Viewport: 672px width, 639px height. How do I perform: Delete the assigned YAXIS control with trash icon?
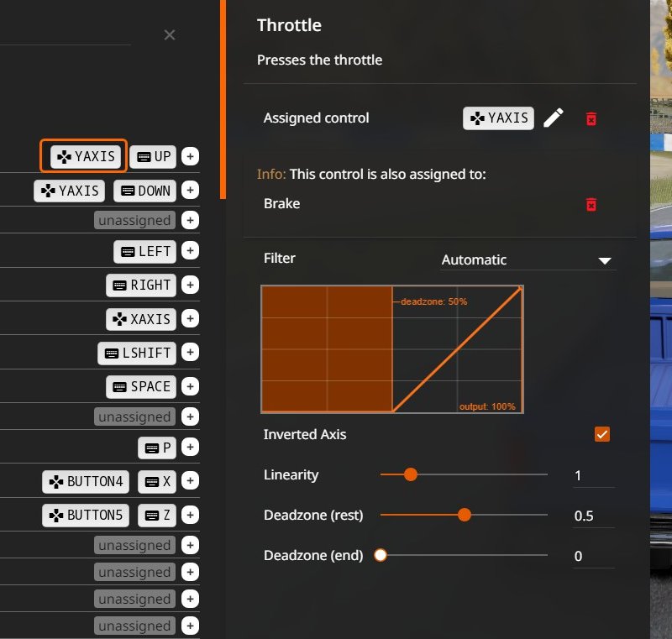591,118
